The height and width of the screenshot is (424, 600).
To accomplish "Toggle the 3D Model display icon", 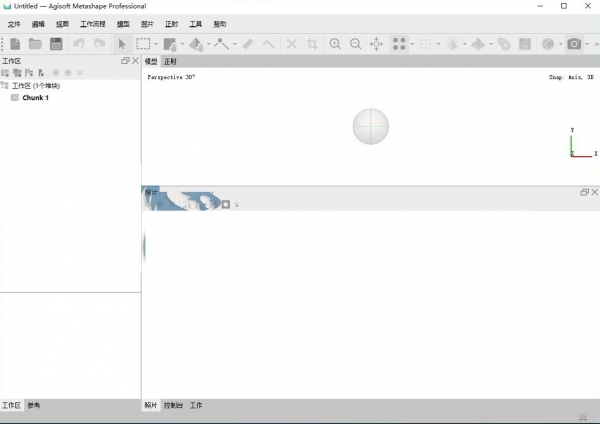I will [452, 44].
